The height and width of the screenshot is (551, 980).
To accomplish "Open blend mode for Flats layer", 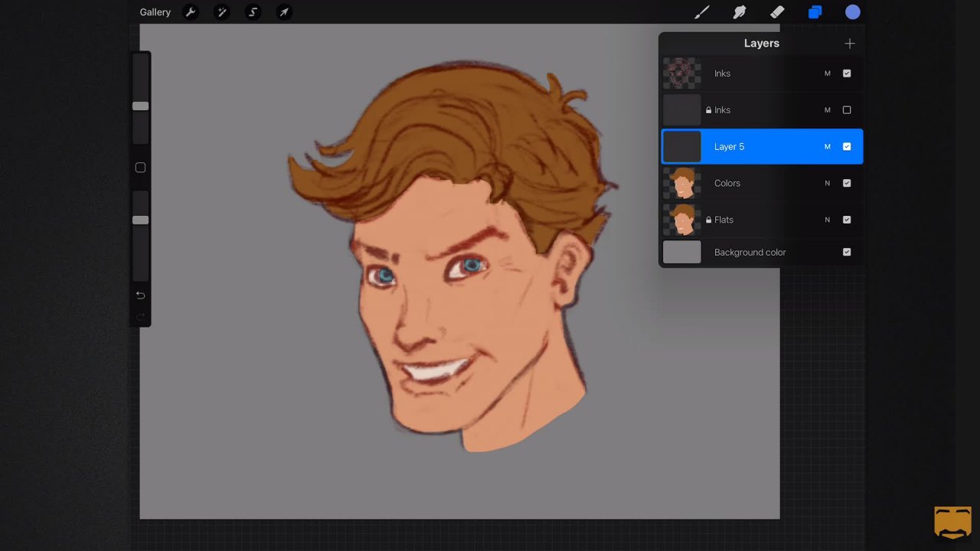I will tap(827, 220).
